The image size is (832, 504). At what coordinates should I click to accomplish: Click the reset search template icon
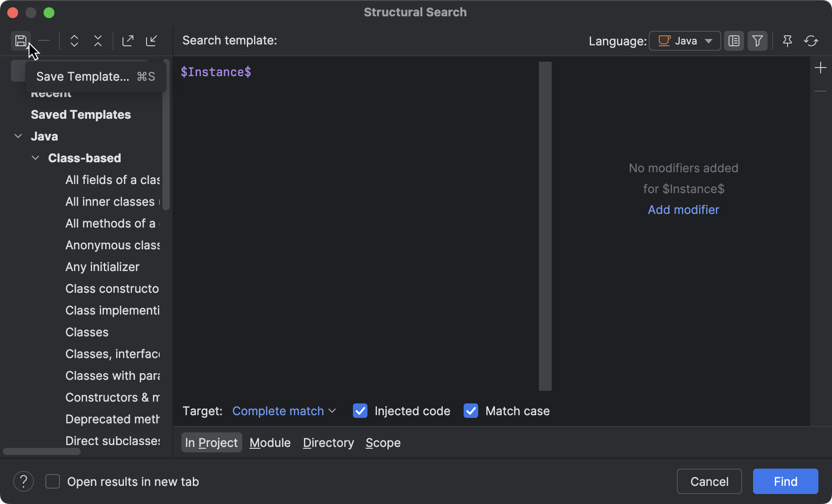811,41
